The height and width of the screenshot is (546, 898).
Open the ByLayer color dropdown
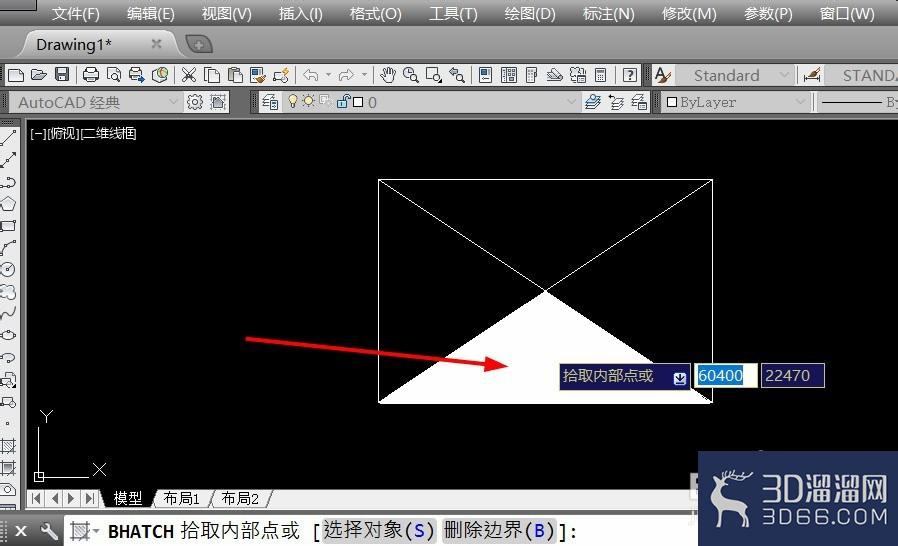click(799, 102)
